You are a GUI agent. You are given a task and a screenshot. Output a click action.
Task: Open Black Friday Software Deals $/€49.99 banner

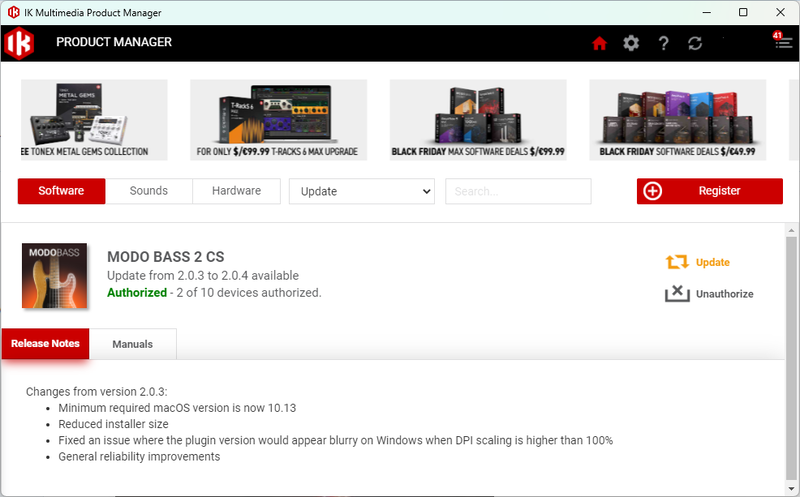(x=678, y=120)
